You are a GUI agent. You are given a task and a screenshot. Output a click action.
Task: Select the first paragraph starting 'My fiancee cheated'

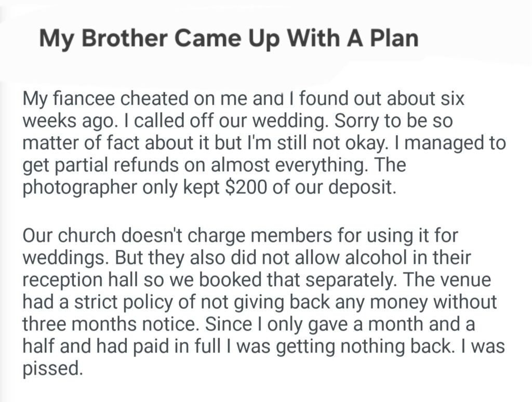260,142
